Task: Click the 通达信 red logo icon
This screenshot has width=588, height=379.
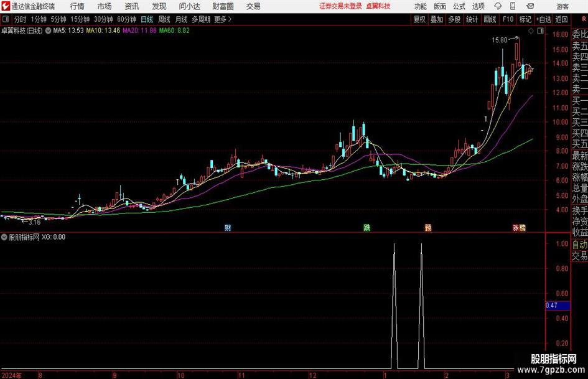Action: [x=6, y=6]
